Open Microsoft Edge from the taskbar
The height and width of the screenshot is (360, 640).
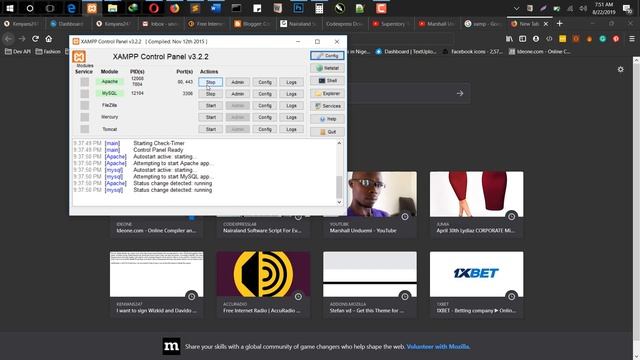pos(71,8)
